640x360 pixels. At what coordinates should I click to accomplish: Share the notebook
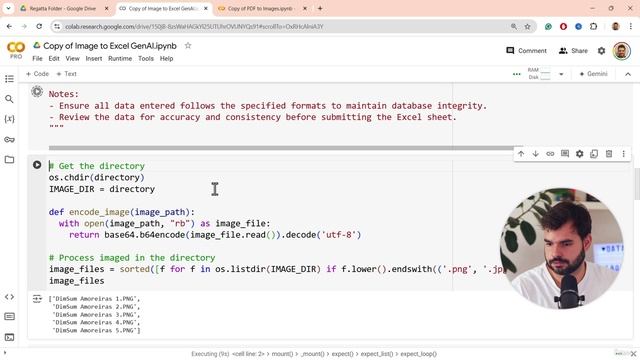[573, 51]
